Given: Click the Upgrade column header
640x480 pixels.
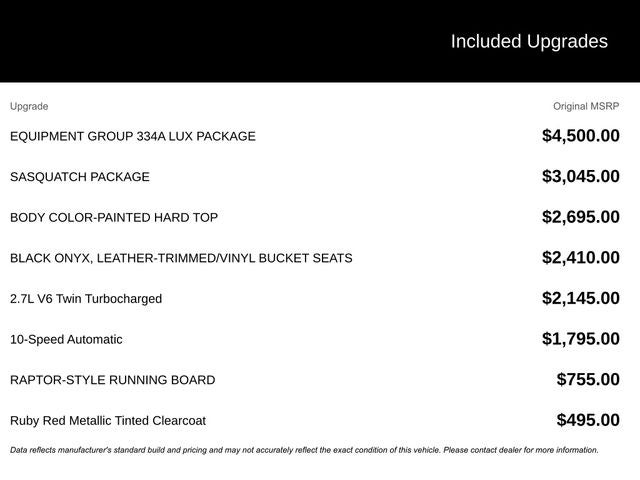Looking at the screenshot, I should [x=29, y=106].
